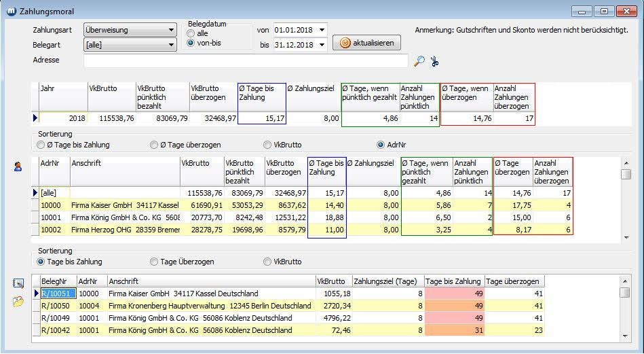Image resolution: width=644 pixels, height=354 pixels.
Task: Click the magnifier icon to search address
Action: click(x=419, y=61)
